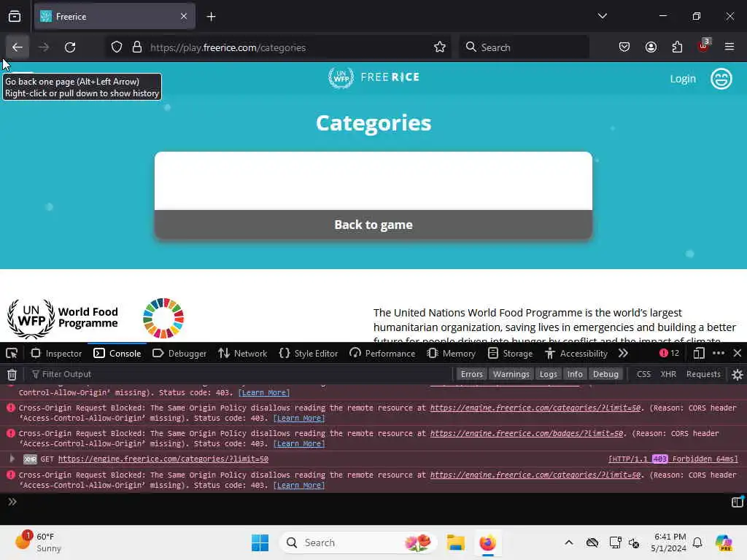Image resolution: width=747 pixels, height=560 pixels.
Task: Open the Extensions puzzle icon
Action: [x=677, y=47]
